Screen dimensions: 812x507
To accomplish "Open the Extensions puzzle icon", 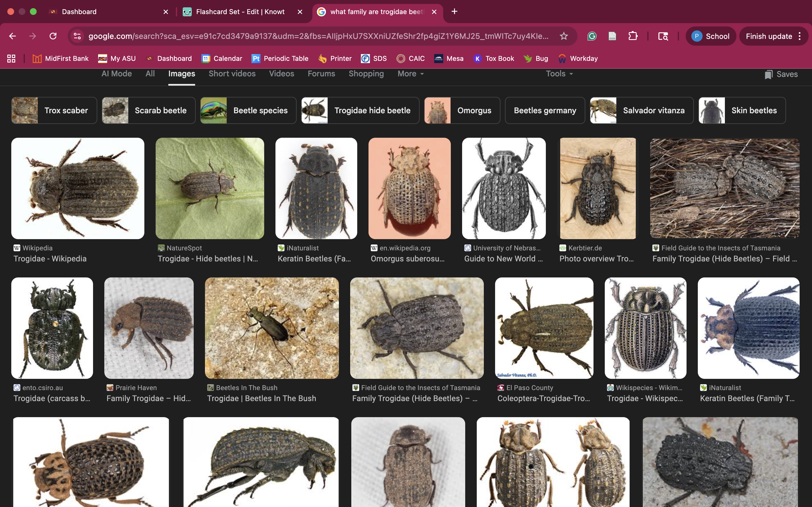I will coord(633,36).
